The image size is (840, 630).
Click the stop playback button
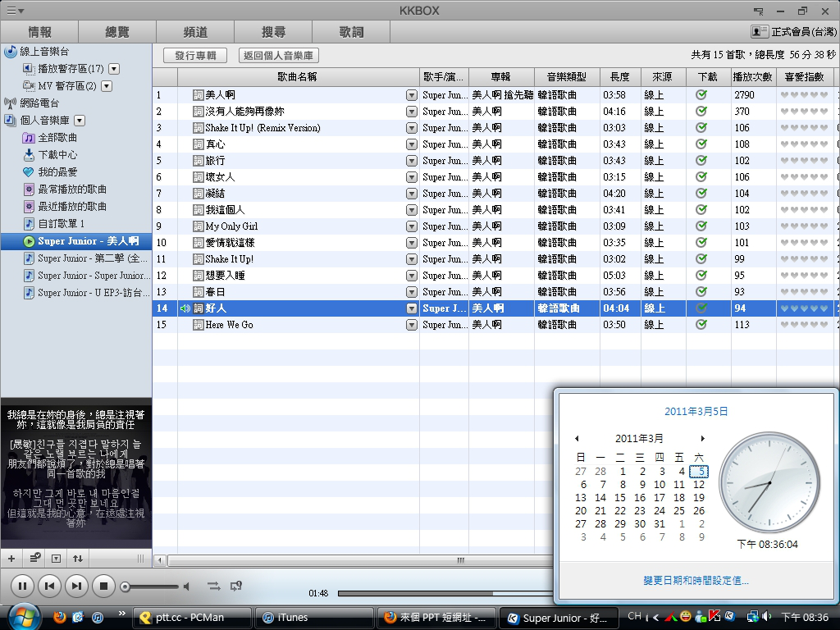point(103,586)
